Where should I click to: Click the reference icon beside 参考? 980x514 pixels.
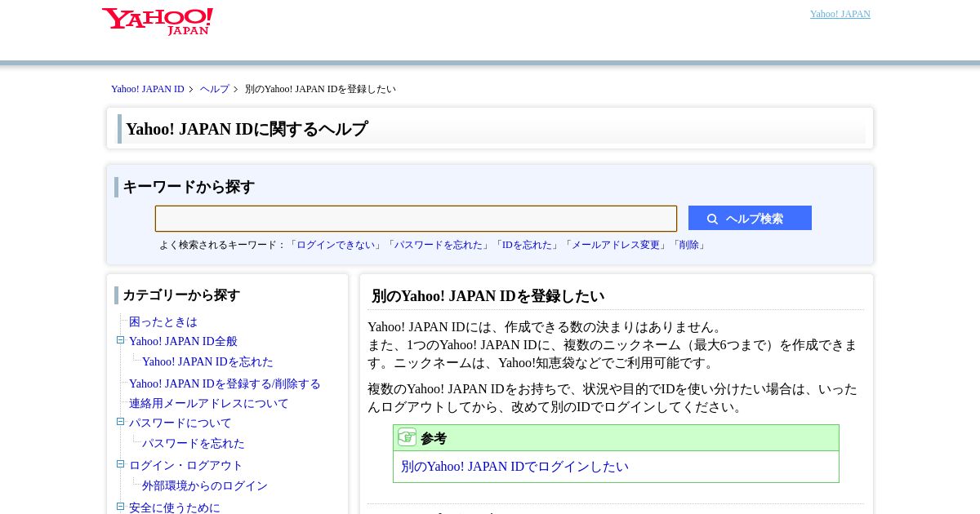(x=407, y=437)
